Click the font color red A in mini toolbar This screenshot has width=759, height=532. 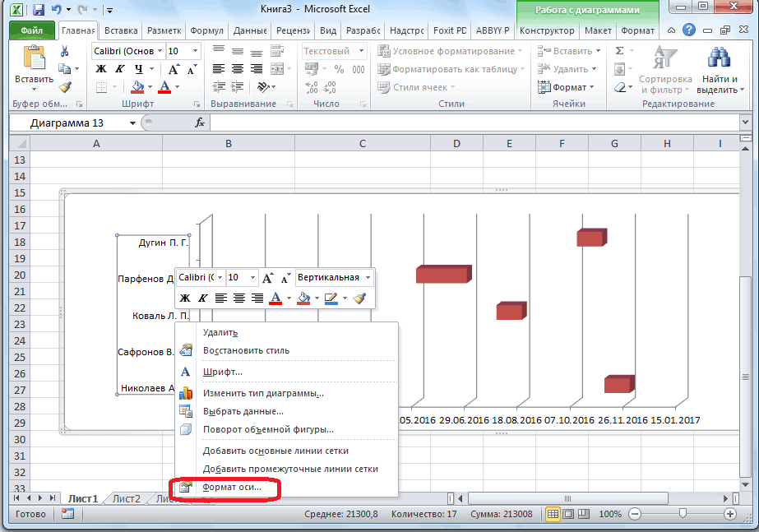click(276, 298)
